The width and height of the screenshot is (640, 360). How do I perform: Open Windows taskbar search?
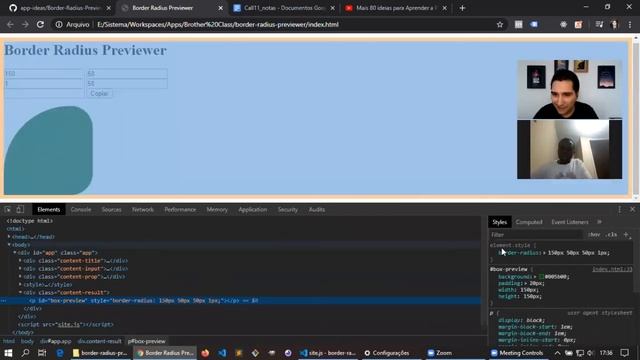coord(25,353)
